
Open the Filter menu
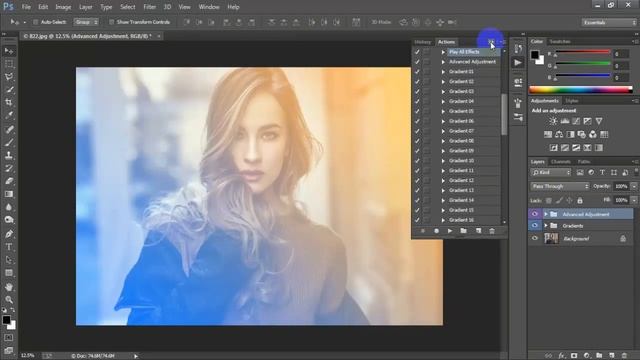pyautogui.click(x=149, y=7)
